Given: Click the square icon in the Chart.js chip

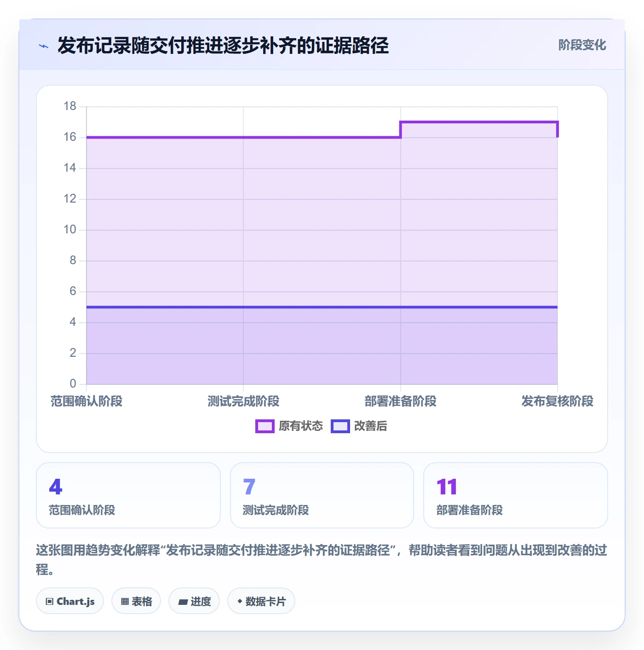Looking at the screenshot, I should pos(50,601).
